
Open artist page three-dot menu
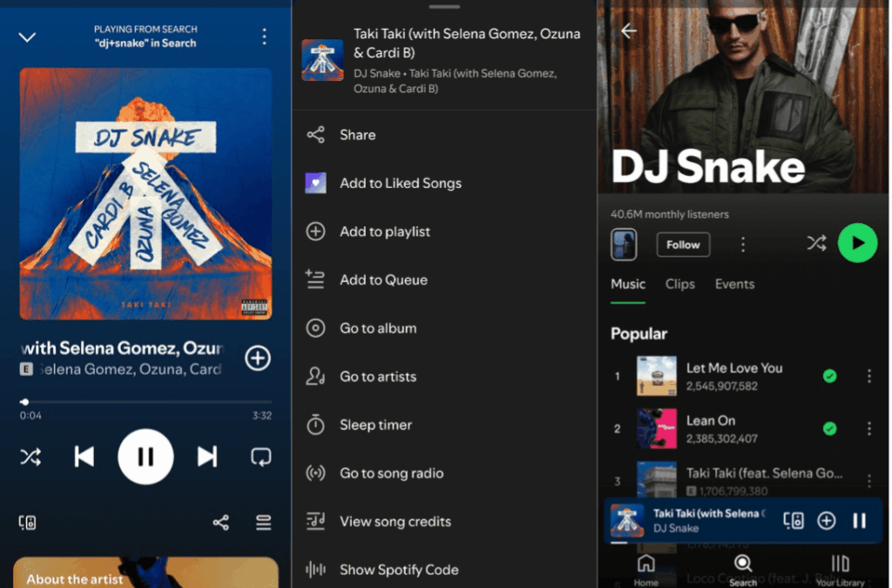742,245
